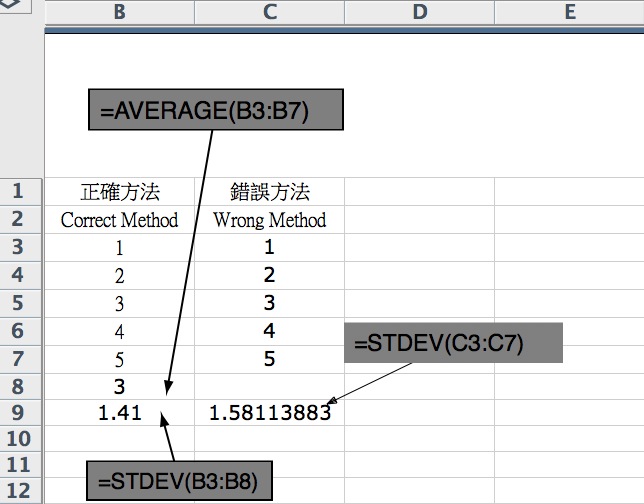Select column B header

[120, 12]
